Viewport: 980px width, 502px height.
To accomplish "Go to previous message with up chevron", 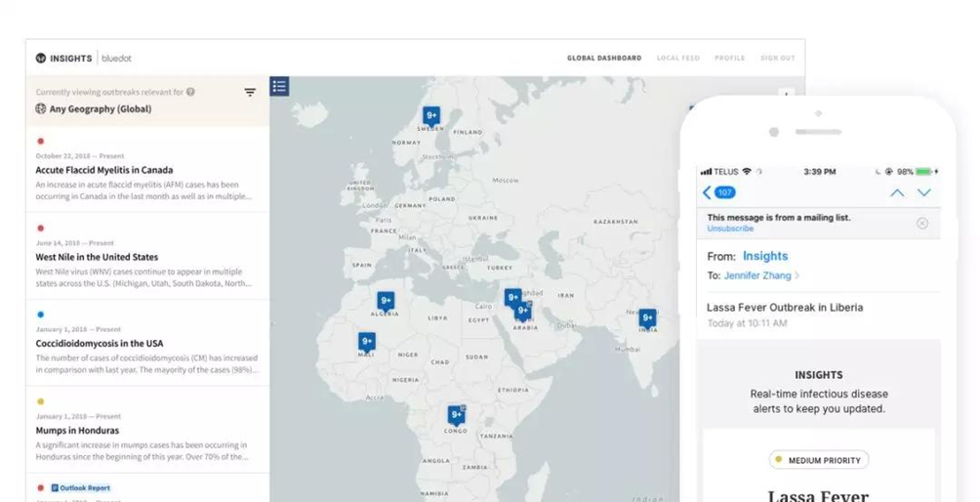I will (x=897, y=193).
